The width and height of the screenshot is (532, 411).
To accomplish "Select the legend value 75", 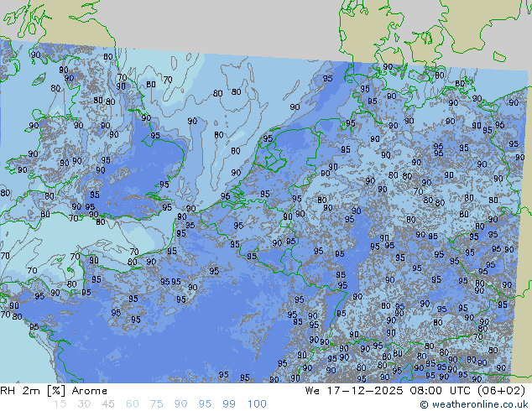I will 156,404.
